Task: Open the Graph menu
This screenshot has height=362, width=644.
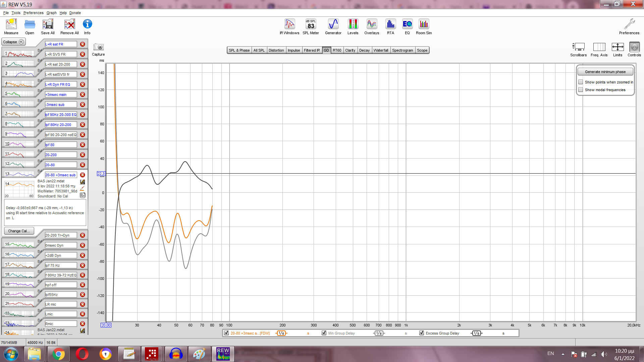Action: tap(51, 13)
